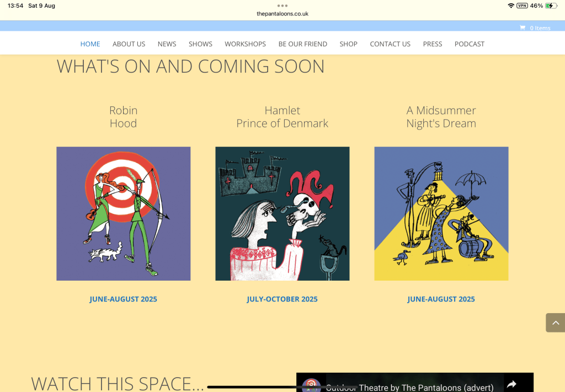
Task: Open the SHOWS menu
Action: point(200,44)
